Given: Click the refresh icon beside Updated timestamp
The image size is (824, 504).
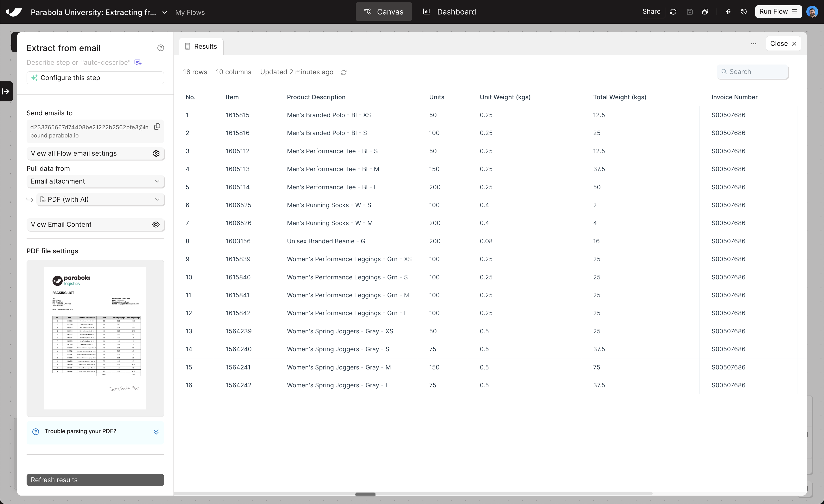Looking at the screenshot, I should [x=344, y=72].
